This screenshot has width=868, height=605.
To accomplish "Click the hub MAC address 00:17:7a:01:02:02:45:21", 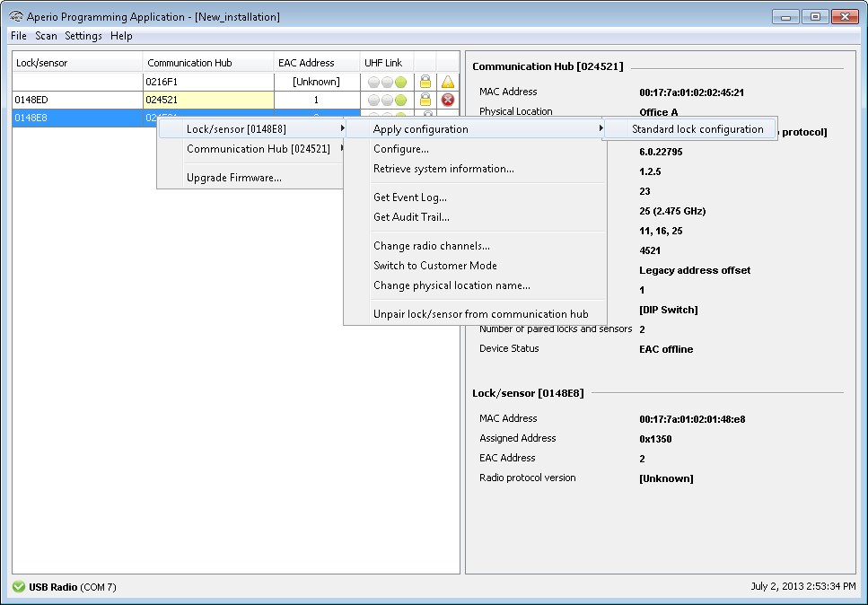I will click(691, 92).
